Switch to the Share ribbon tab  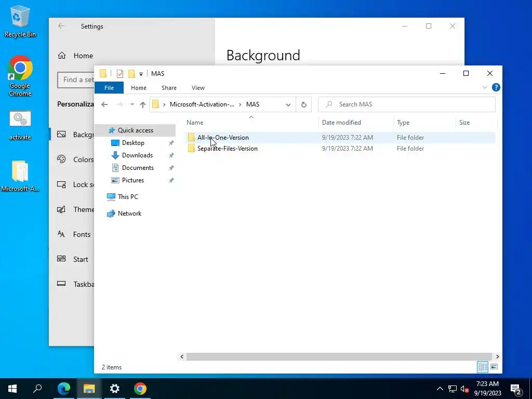pyautogui.click(x=169, y=87)
